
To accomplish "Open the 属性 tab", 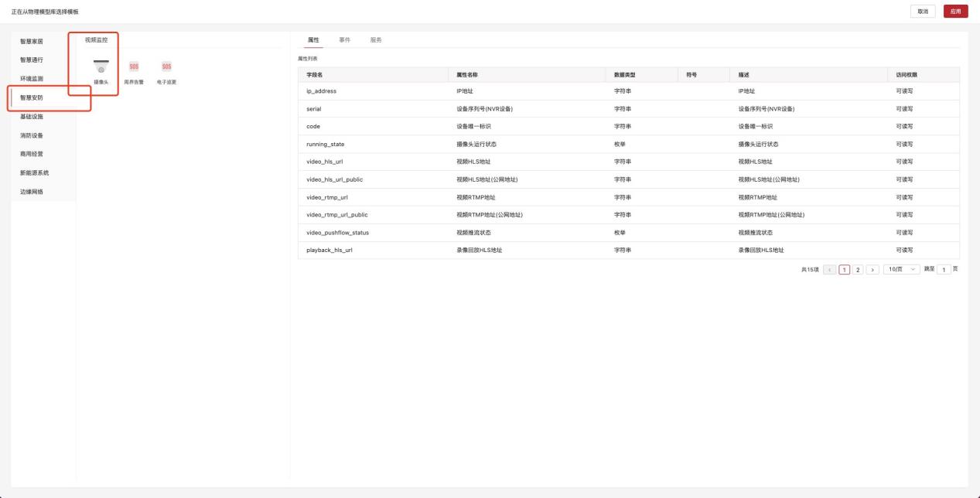I will pos(313,39).
